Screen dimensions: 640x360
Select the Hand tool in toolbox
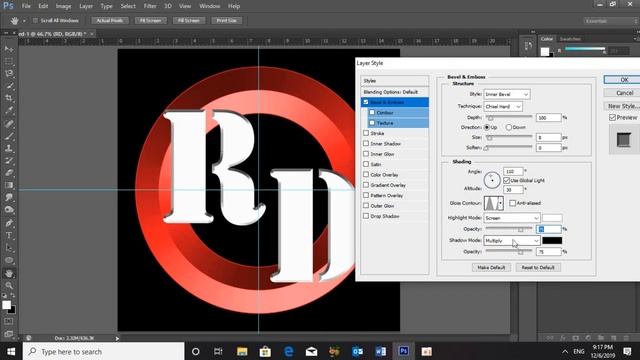coord(9,273)
